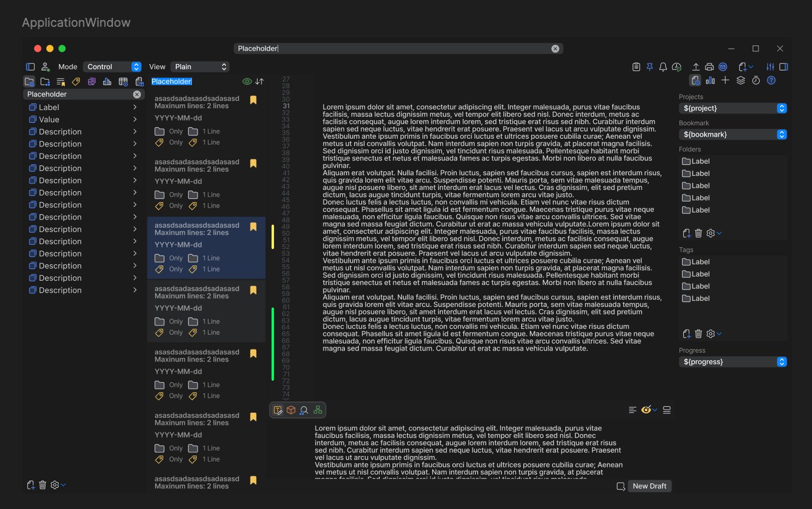Open notifications bell icon
The image size is (812, 509).
coord(663,67)
